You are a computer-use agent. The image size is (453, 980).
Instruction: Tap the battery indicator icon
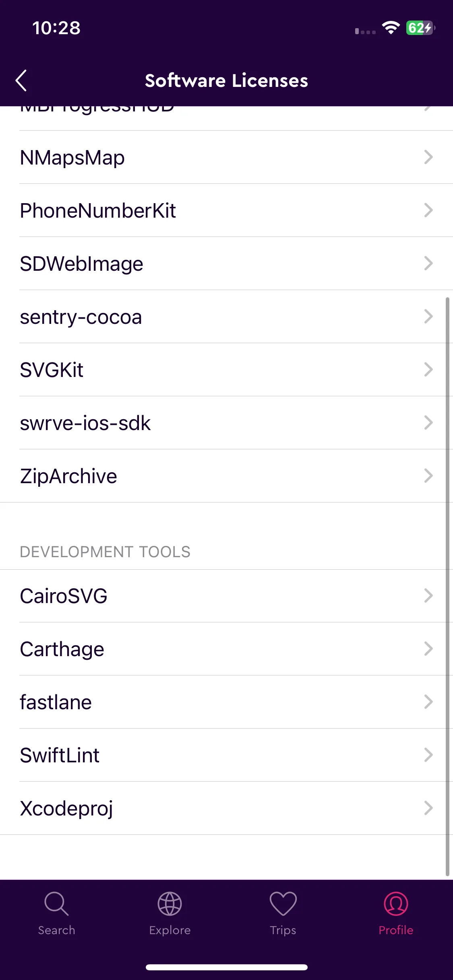(x=420, y=28)
